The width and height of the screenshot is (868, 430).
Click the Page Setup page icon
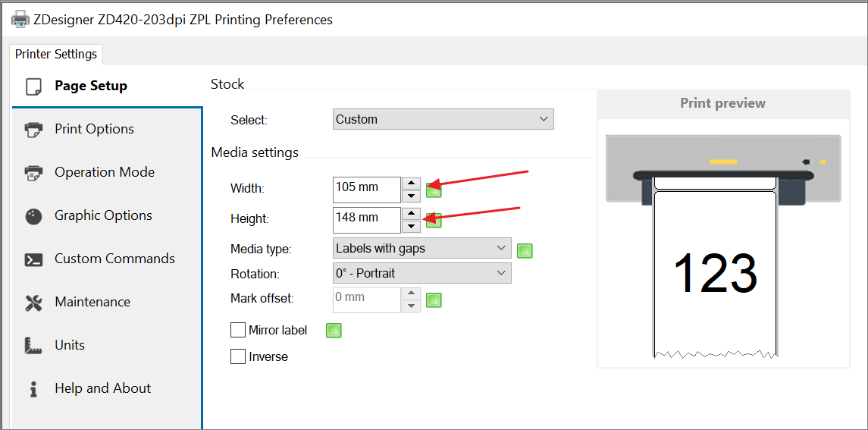pyautogui.click(x=33, y=86)
